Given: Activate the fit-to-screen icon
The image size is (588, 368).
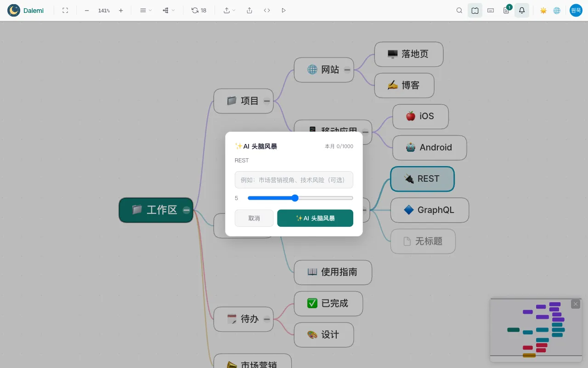Looking at the screenshot, I should click(x=65, y=10).
